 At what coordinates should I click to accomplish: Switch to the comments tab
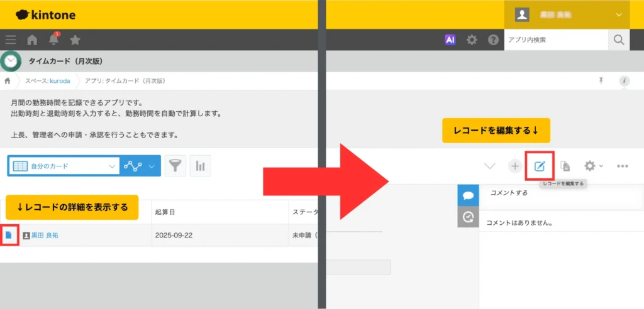click(x=468, y=195)
